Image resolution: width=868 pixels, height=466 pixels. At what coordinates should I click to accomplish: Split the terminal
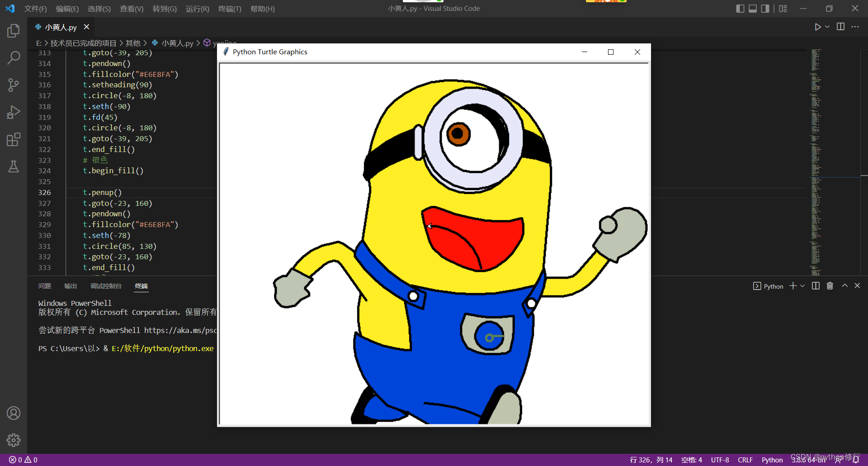[816, 286]
